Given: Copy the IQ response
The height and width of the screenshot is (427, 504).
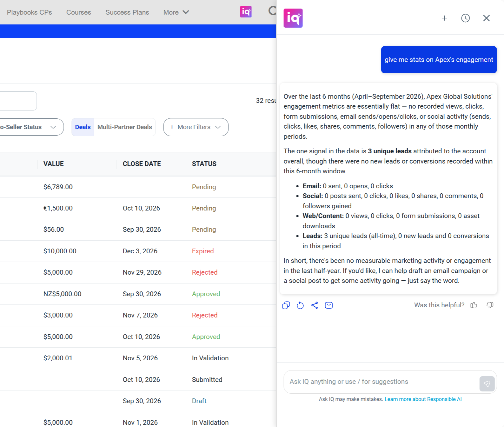Looking at the screenshot, I should coord(286,305).
